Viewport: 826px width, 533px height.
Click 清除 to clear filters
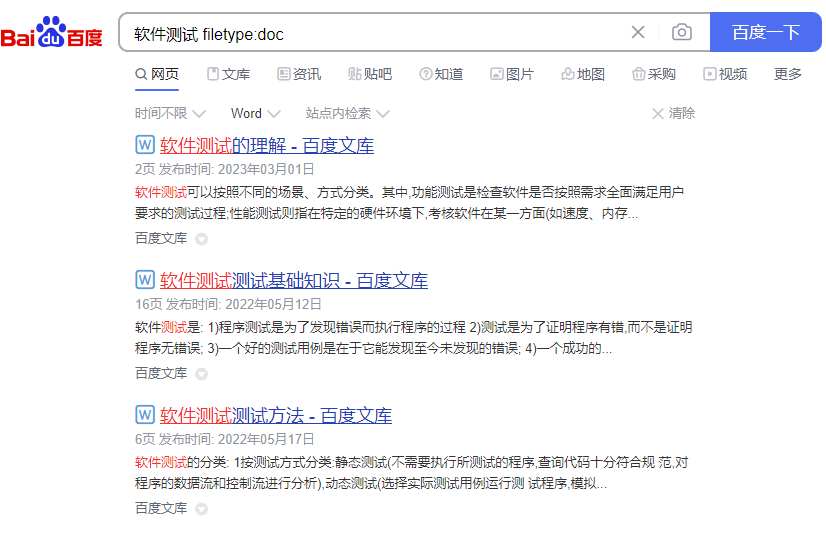tap(674, 113)
